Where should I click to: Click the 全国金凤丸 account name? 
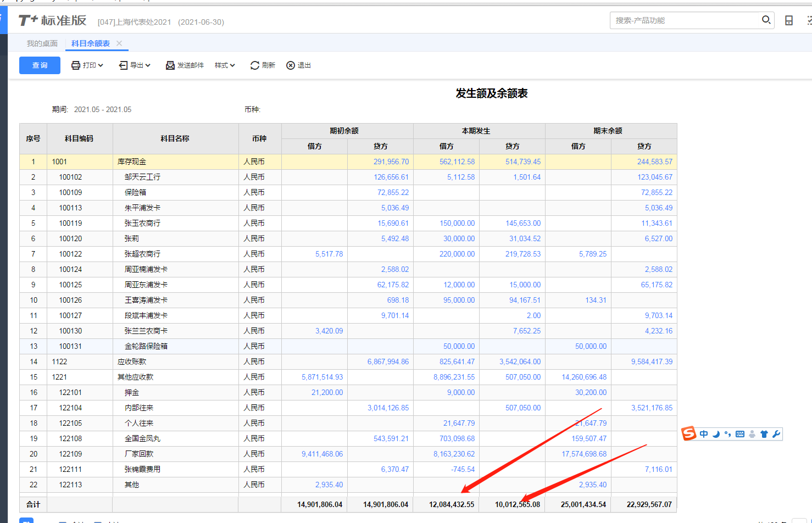click(142, 438)
